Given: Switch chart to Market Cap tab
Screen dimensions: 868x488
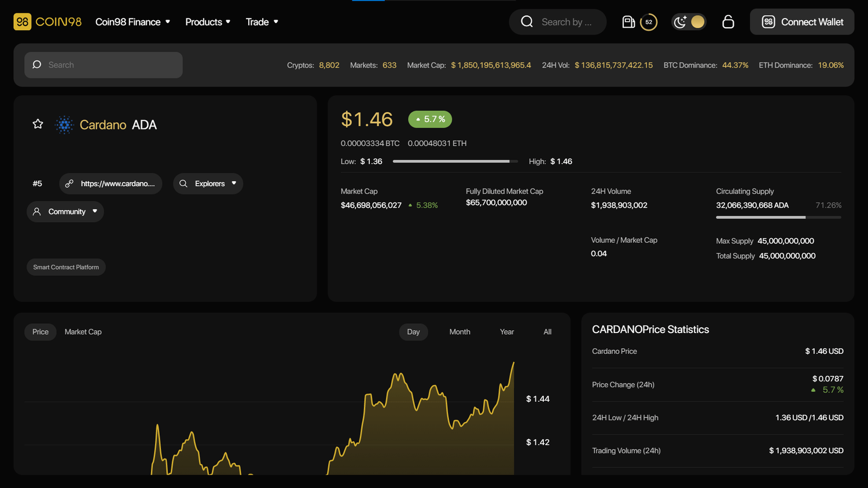Looking at the screenshot, I should pos(83,332).
